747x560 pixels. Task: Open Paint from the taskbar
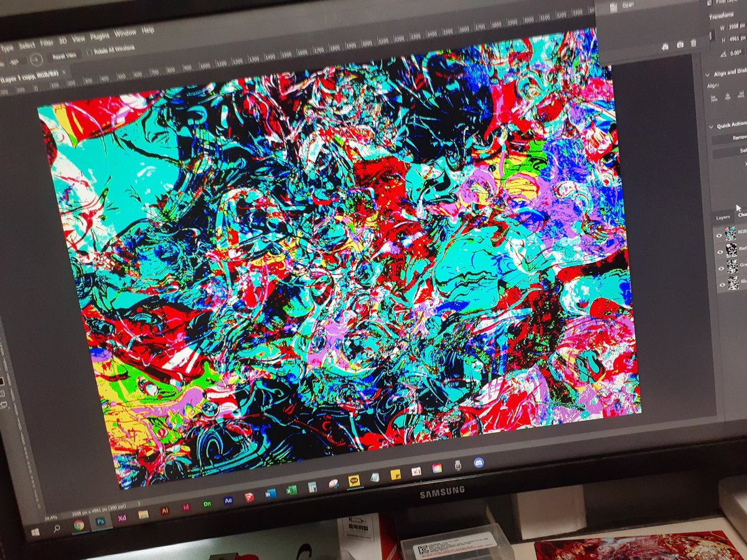click(333, 483)
